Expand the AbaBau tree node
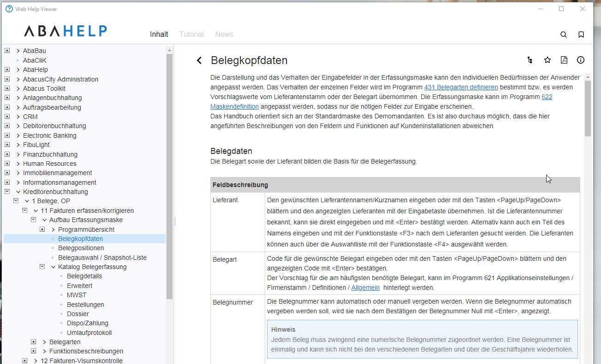Image resolution: width=601 pixels, height=364 pixels. click(7, 51)
